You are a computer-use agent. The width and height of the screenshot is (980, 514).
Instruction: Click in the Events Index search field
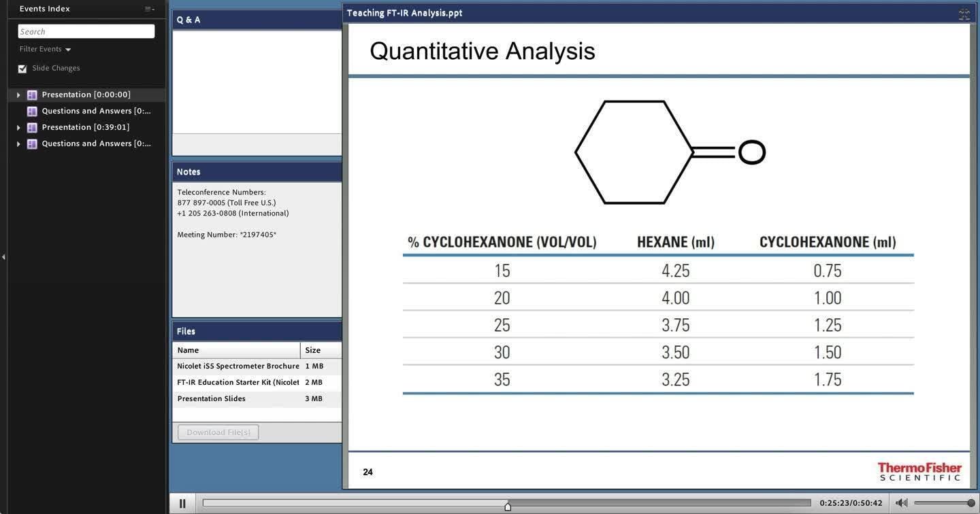(x=86, y=31)
